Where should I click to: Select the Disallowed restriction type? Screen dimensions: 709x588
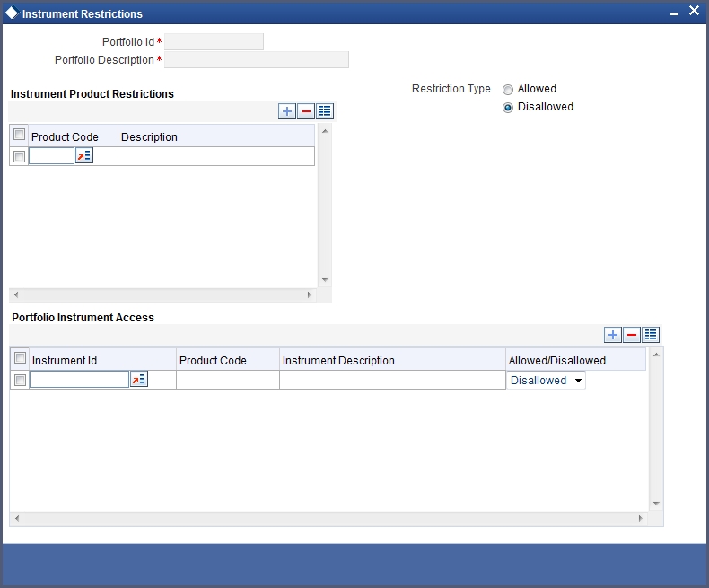tap(508, 108)
